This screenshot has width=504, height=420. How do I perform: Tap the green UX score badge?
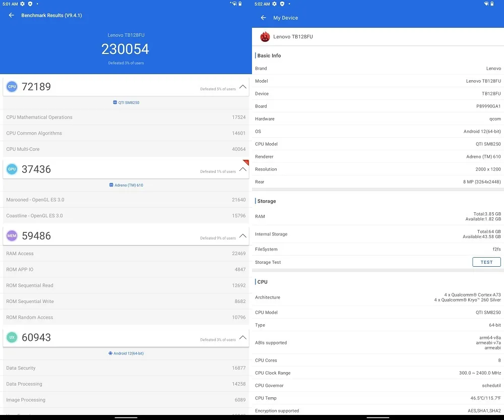12,337
